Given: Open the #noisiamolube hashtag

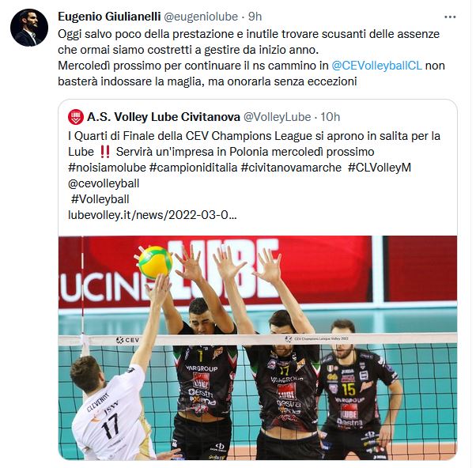Looking at the screenshot, I should coord(107,168).
